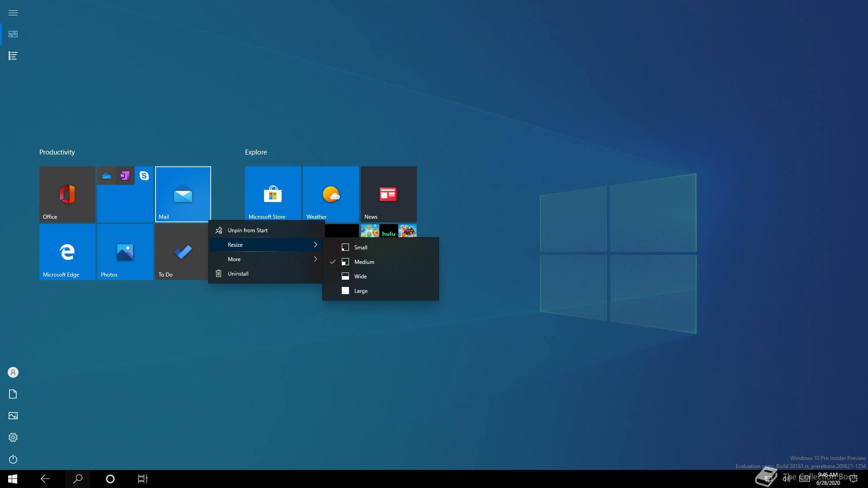Open Cortana circle icon
The width and height of the screenshot is (868, 488).
click(110, 479)
